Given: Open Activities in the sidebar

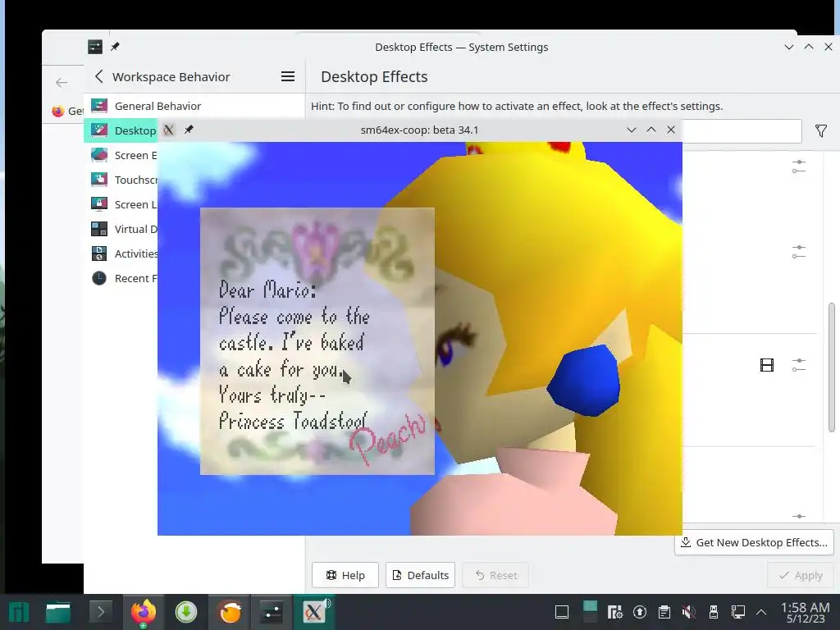Looking at the screenshot, I should click(x=121, y=254).
